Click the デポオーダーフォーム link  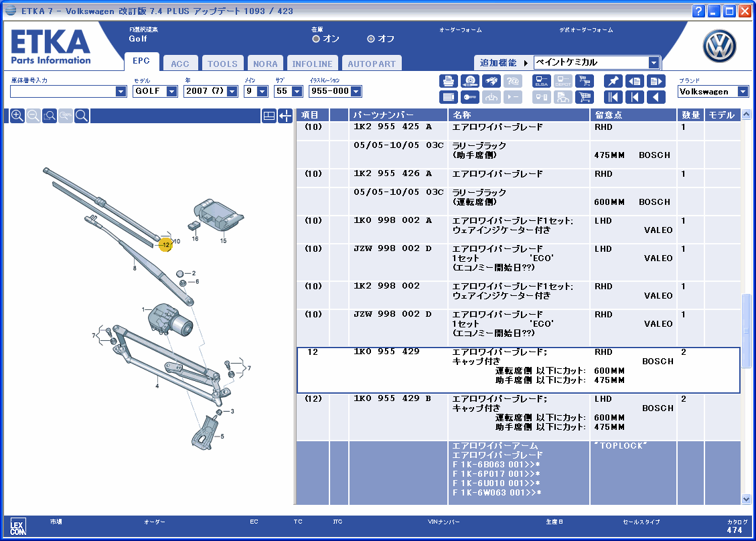[586, 30]
